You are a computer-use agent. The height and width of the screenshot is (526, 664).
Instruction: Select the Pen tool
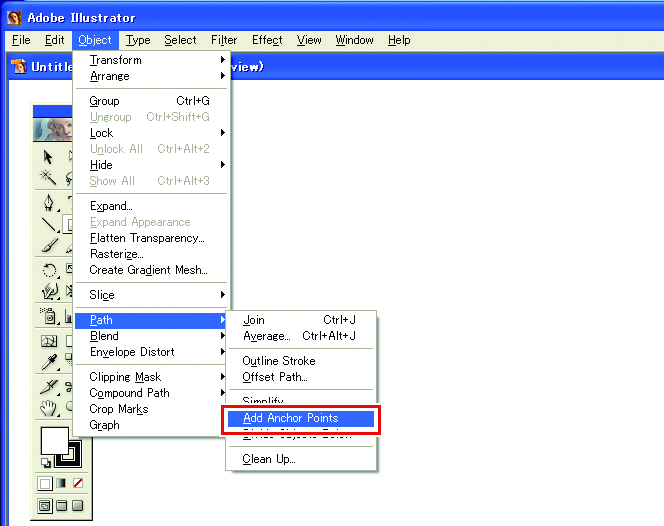(47, 202)
